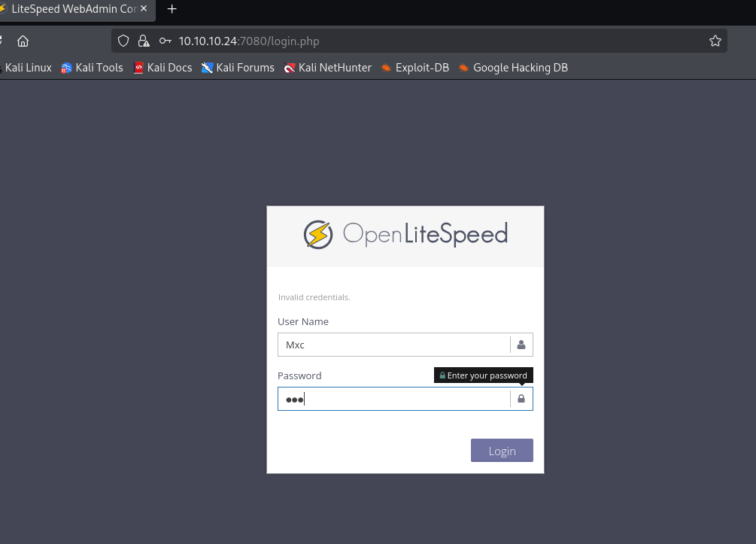Open the Kali Tools bookmark

pyautogui.click(x=92, y=68)
